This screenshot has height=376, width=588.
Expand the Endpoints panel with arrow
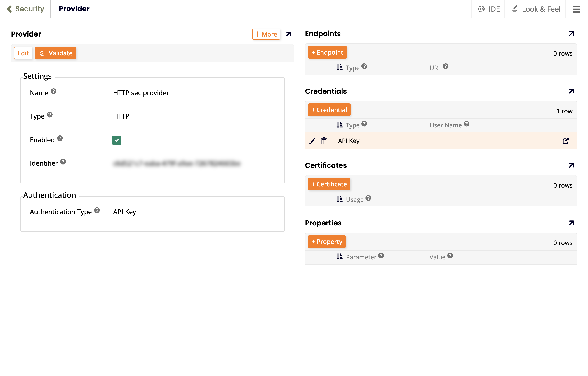coord(571,34)
